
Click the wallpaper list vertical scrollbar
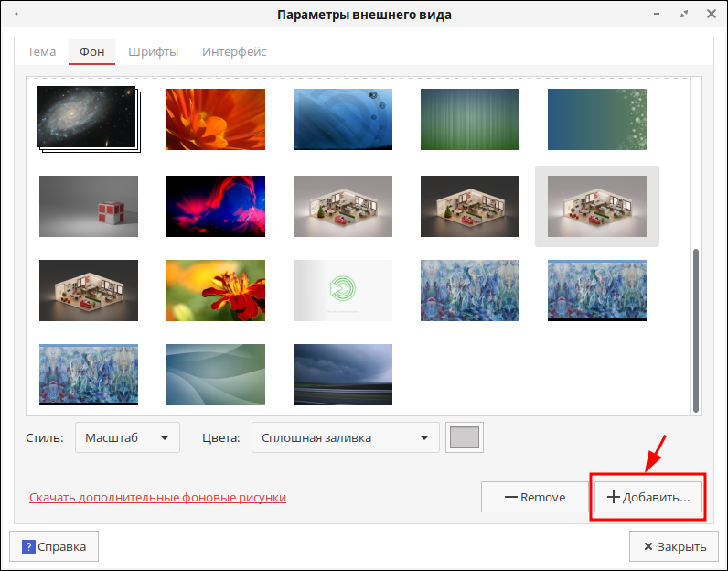pos(696,329)
